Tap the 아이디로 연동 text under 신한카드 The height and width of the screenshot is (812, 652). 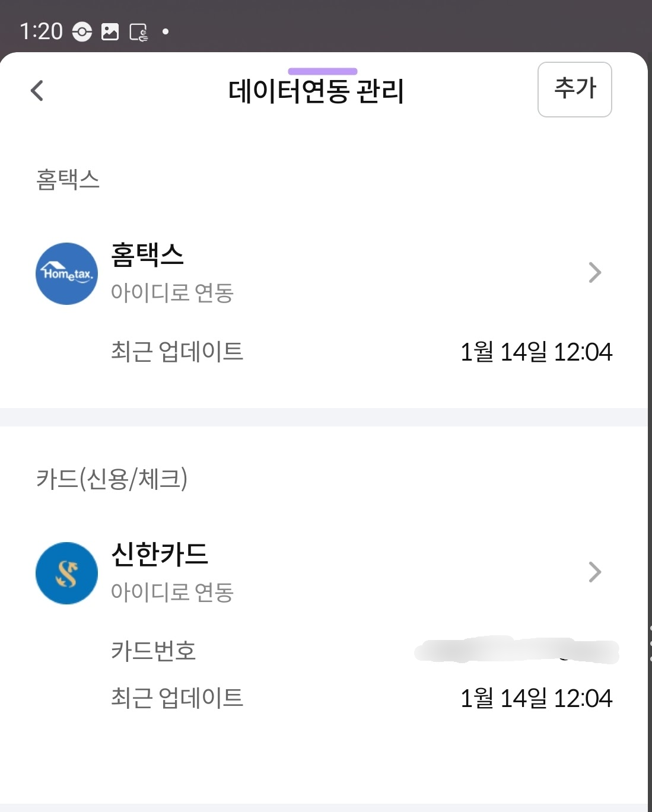pyautogui.click(x=173, y=592)
